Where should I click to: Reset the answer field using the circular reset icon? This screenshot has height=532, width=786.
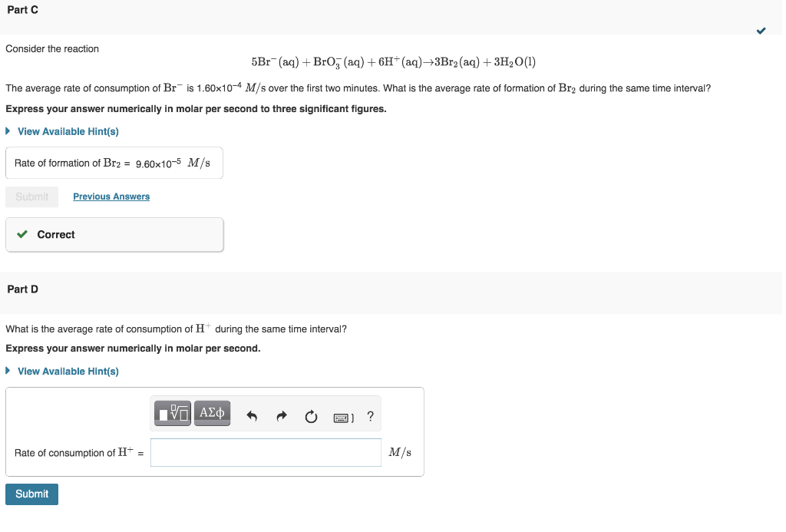[310, 415]
